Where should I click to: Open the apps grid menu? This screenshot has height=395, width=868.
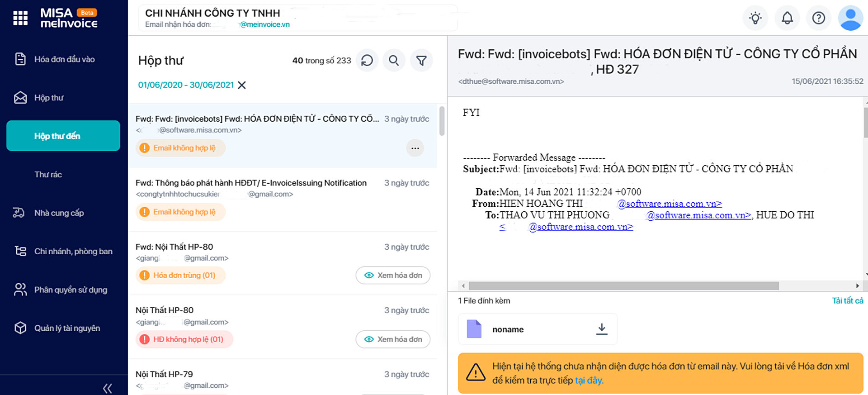20,18
